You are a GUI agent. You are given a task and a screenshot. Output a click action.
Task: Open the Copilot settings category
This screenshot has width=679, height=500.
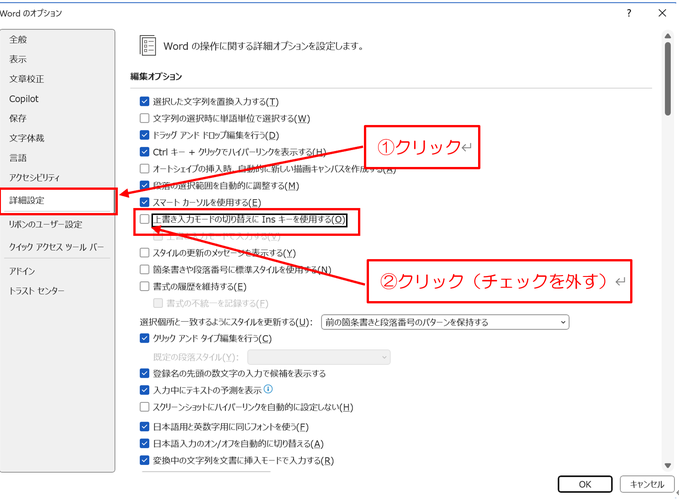(x=24, y=99)
